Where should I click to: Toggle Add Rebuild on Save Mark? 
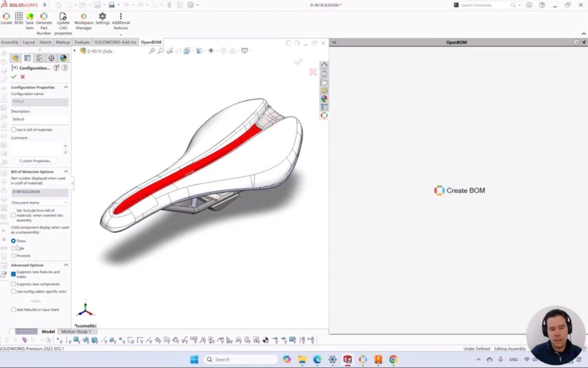point(14,310)
